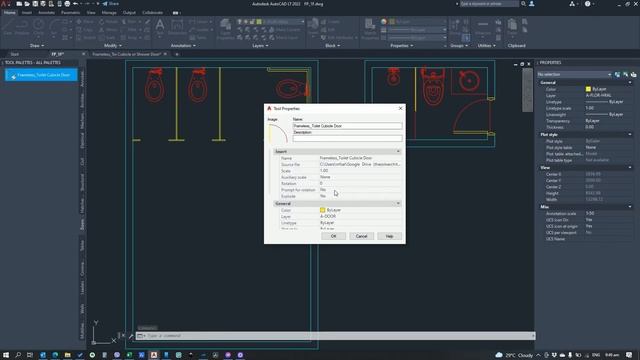Click OK in Tool Properties dialog

point(333,236)
